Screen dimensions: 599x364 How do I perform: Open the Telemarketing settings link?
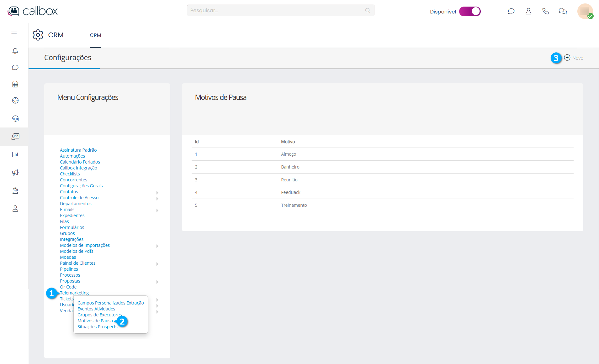coord(74,293)
